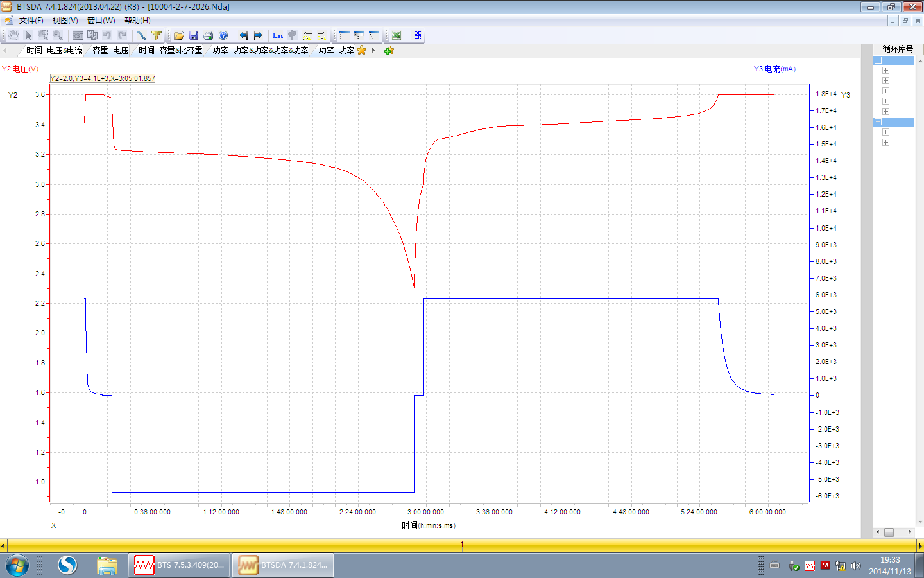Click the red marker 1 on yellow bar
924x578 pixels.
tap(462, 546)
